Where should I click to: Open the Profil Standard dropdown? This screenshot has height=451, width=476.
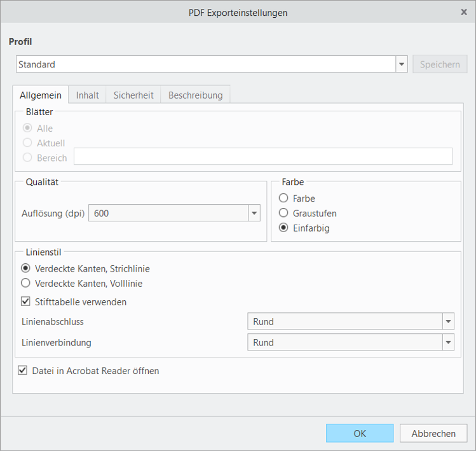(401, 64)
